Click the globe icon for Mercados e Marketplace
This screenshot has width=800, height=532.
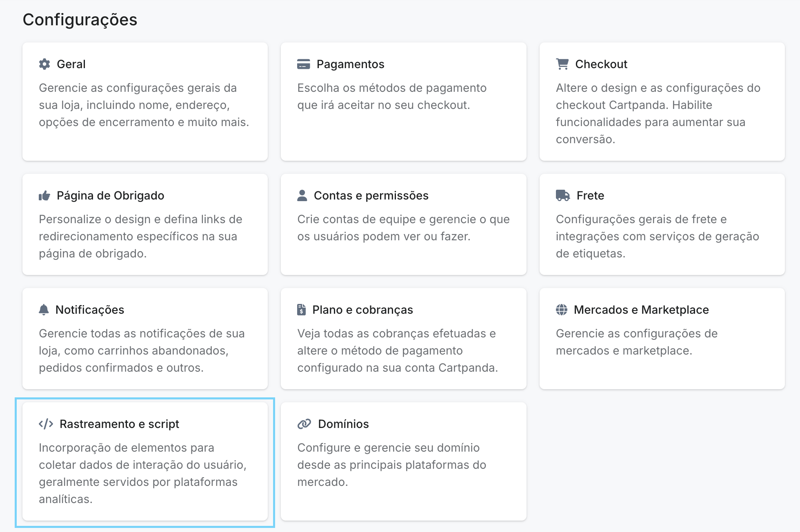pos(562,310)
